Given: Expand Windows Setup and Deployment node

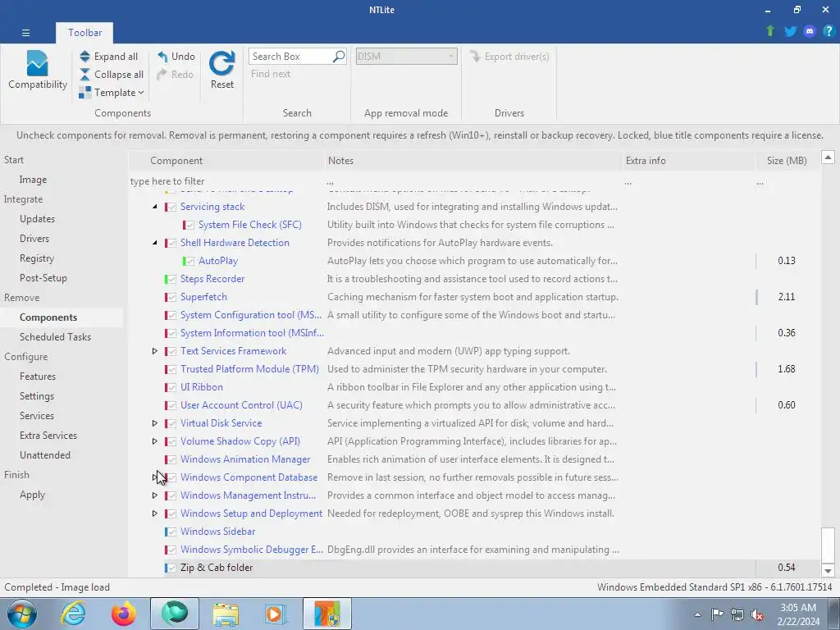Looking at the screenshot, I should tap(155, 514).
